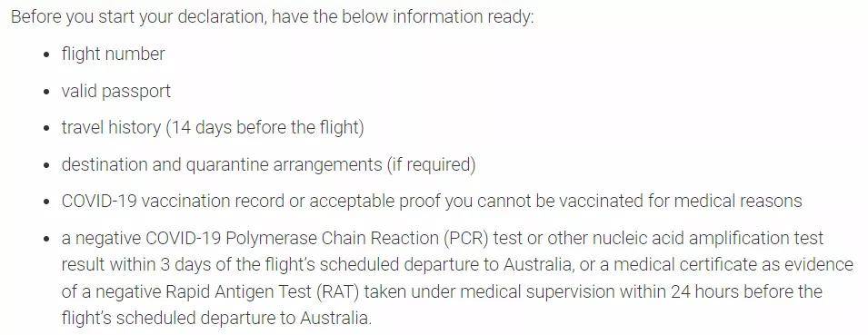Click the bullet dot beside 'valid passport'
868x335 pixels.
(x=47, y=93)
